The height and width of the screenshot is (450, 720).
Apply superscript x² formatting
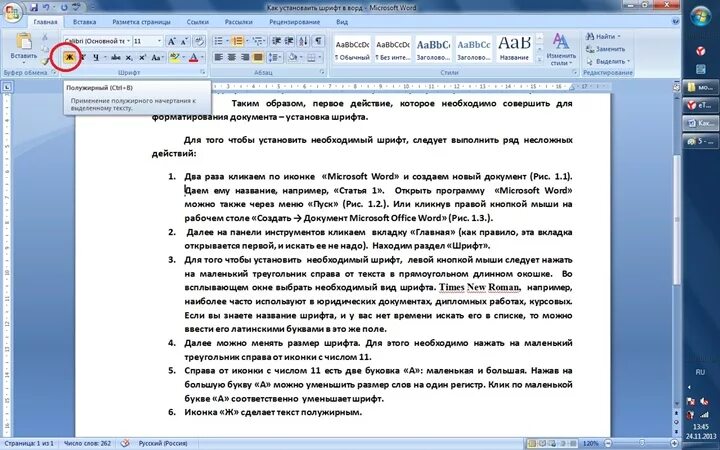click(x=142, y=57)
